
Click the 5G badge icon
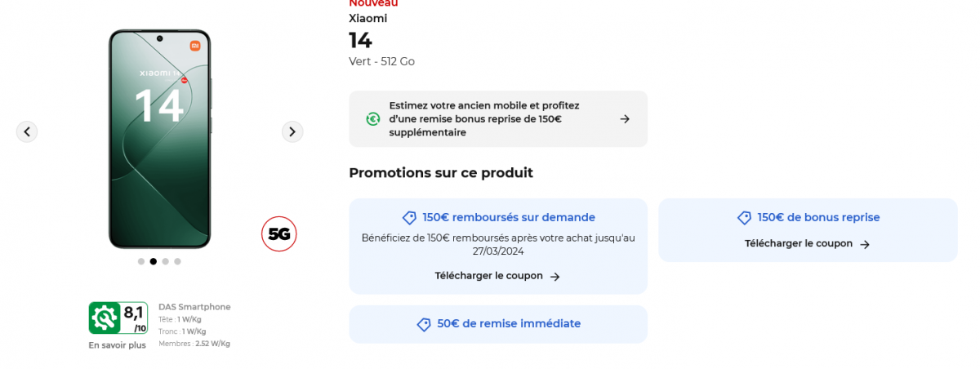pyautogui.click(x=279, y=234)
